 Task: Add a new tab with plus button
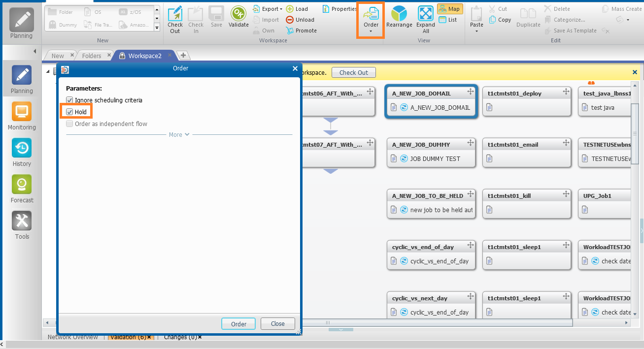click(x=183, y=56)
